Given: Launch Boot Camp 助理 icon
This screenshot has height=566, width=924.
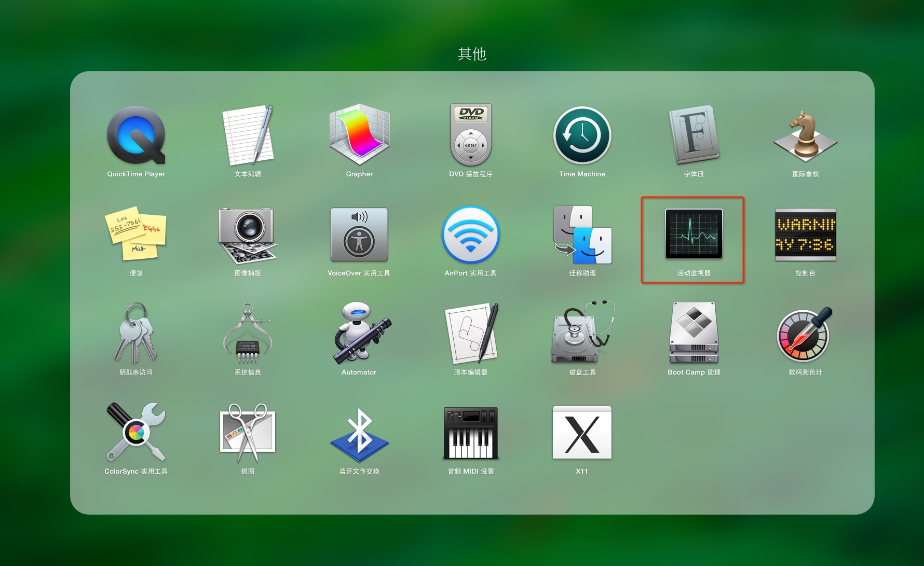Looking at the screenshot, I should (x=694, y=333).
